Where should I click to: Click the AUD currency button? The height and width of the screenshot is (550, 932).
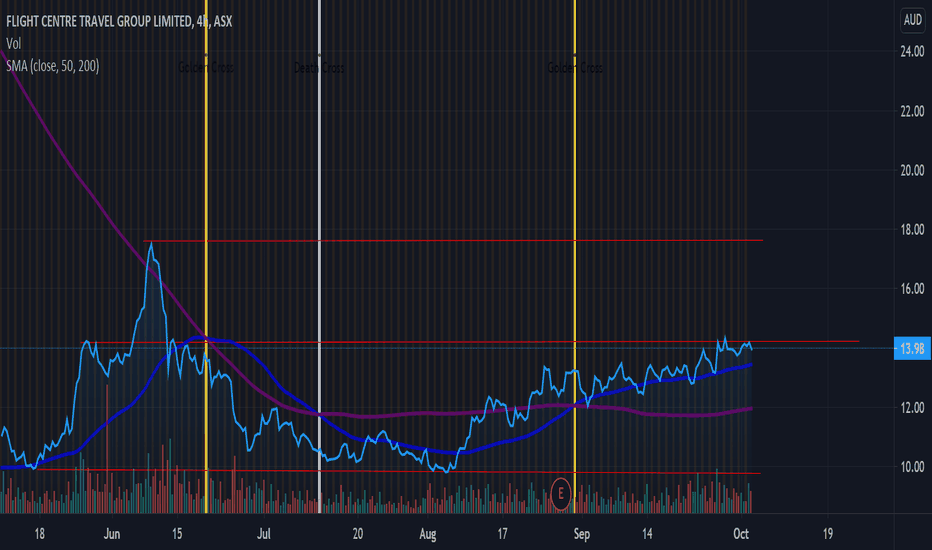pyautogui.click(x=912, y=20)
